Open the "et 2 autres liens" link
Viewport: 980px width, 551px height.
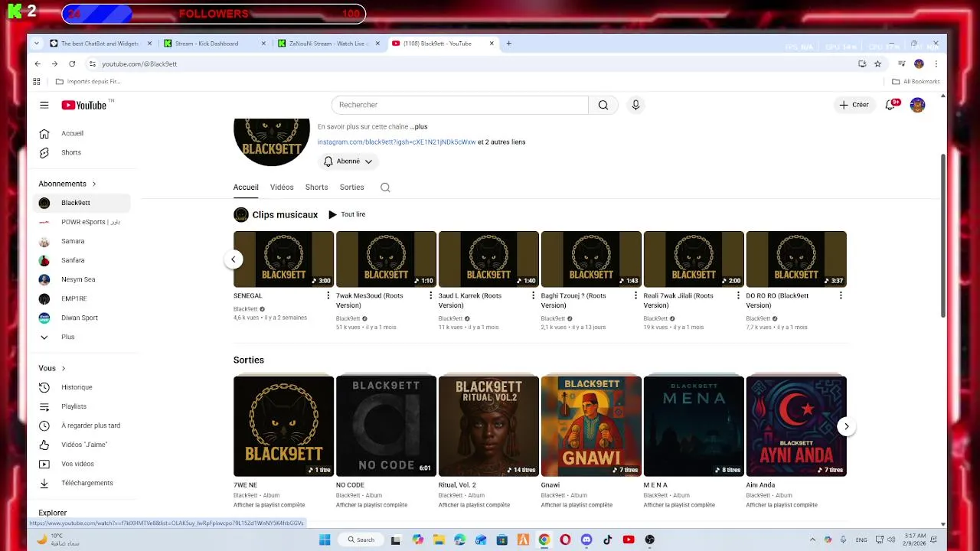point(501,142)
